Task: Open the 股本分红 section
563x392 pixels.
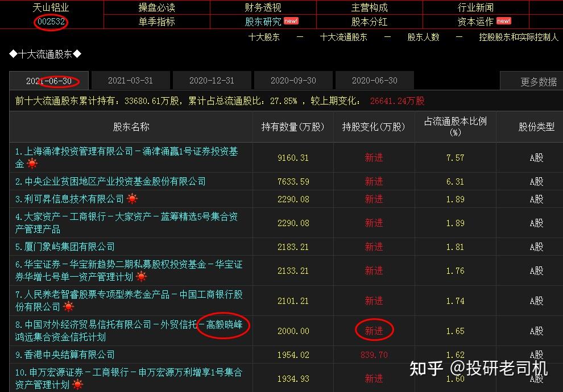Action: pos(370,22)
